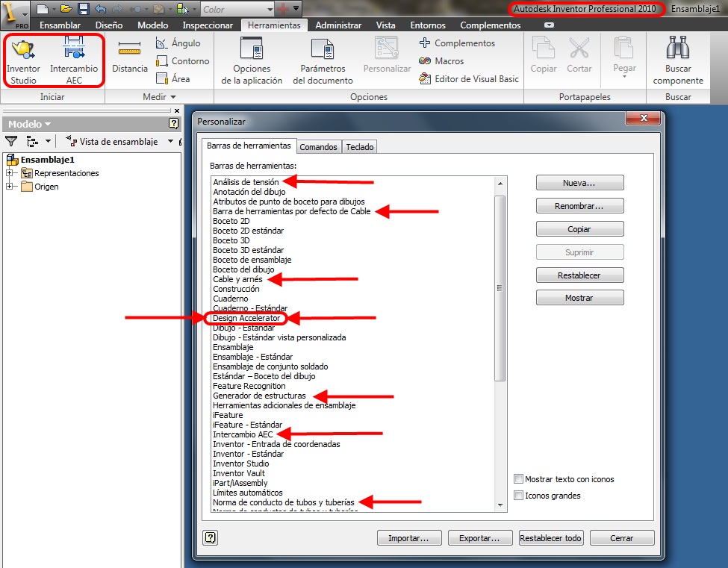Select Norma de conducto de tubos y tuberías
This screenshot has height=568, width=728.
tap(283, 502)
